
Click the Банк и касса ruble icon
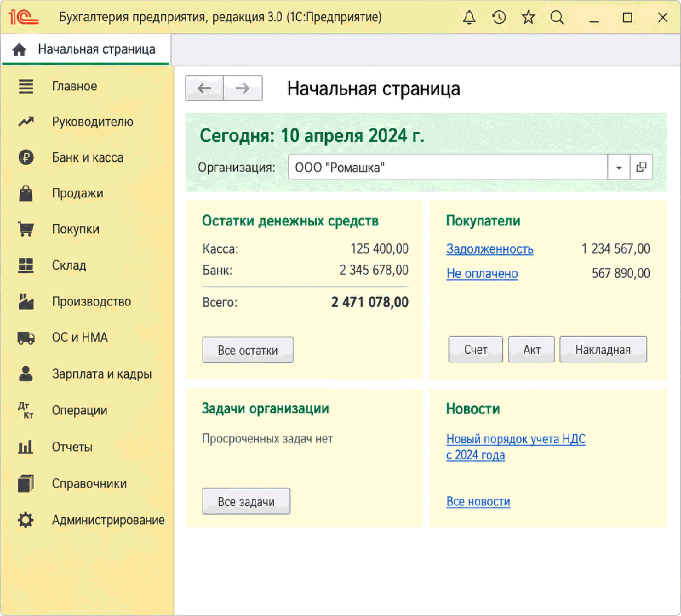26,157
